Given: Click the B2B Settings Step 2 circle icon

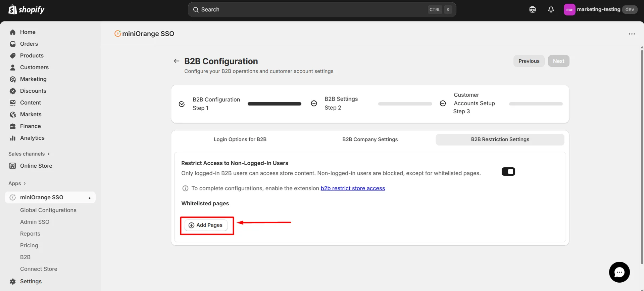Looking at the screenshot, I should tap(314, 103).
